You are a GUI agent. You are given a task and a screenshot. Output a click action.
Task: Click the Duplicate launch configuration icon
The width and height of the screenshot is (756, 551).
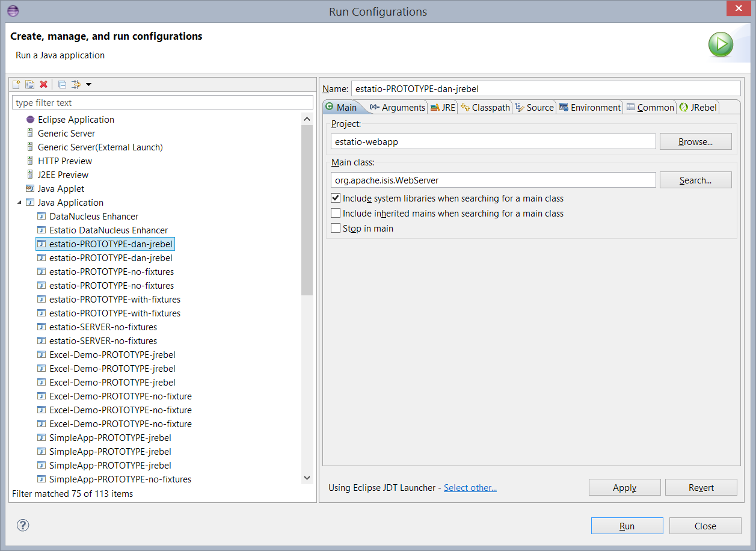click(x=30, y=84)
